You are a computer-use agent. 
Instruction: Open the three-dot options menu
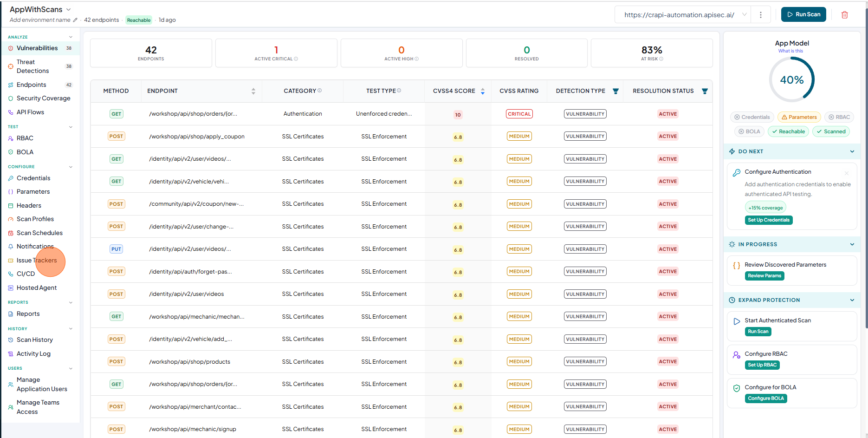(760, 15)
